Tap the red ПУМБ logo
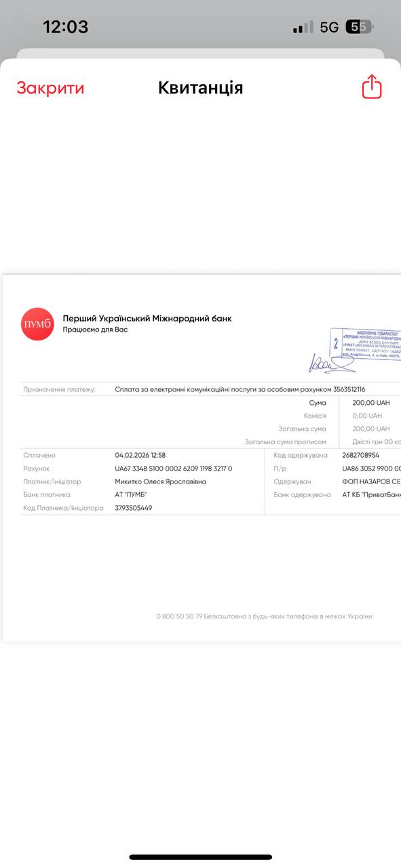The image size is (401, 868). [x=37, y=323]
